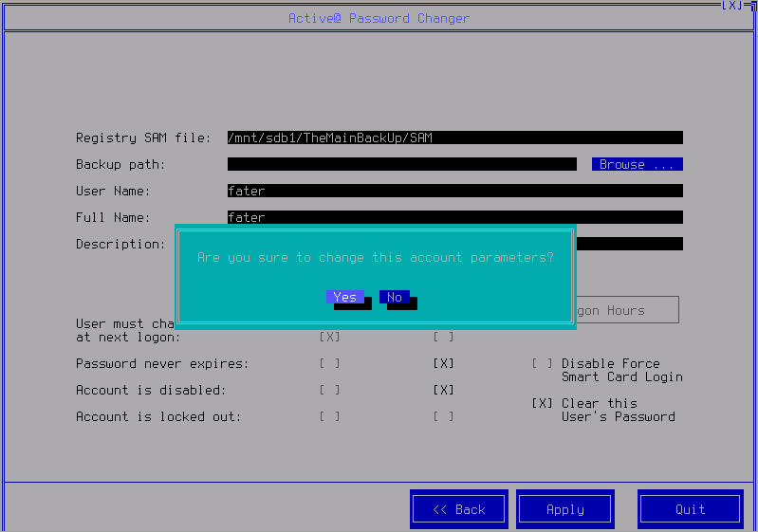
Task: Toggle Disable Force Smart Card Login checkbox
Action: 542,363
